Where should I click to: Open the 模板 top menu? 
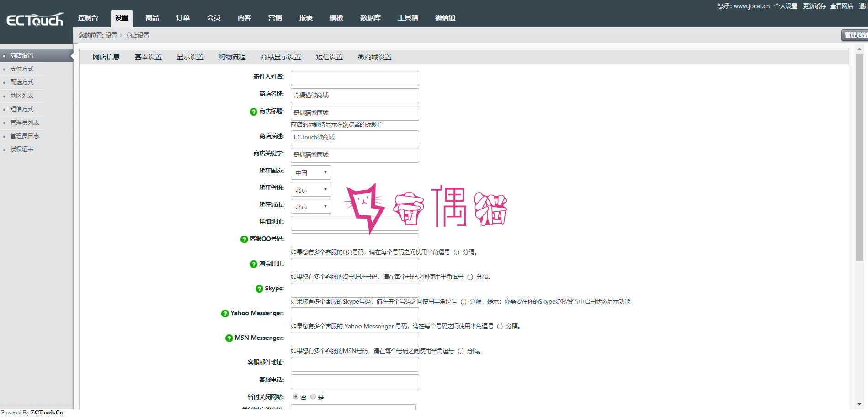[336, 18]
